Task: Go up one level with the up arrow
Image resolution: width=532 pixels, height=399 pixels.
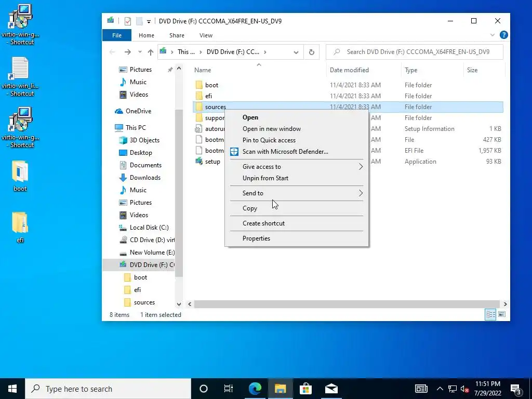Action: click(x=151, y=52)
